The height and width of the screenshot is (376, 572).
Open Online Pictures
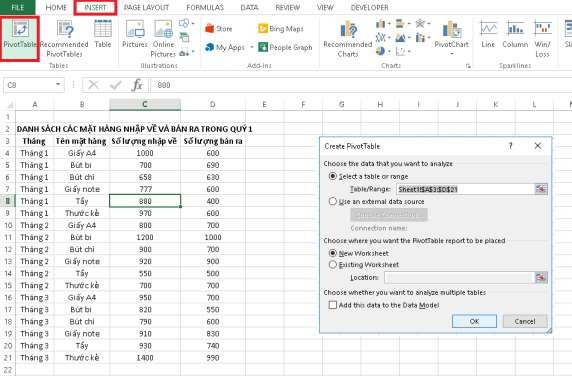(x=163, y=39)
